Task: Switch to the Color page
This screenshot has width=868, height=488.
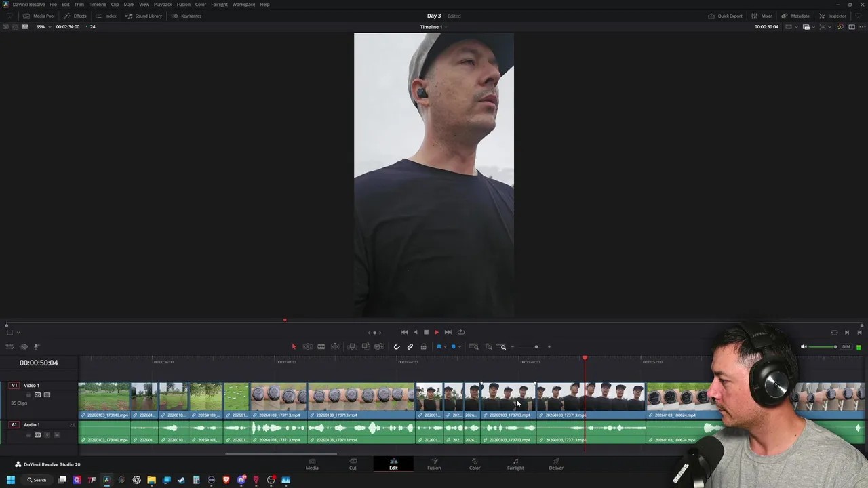Action: point(475,464)
